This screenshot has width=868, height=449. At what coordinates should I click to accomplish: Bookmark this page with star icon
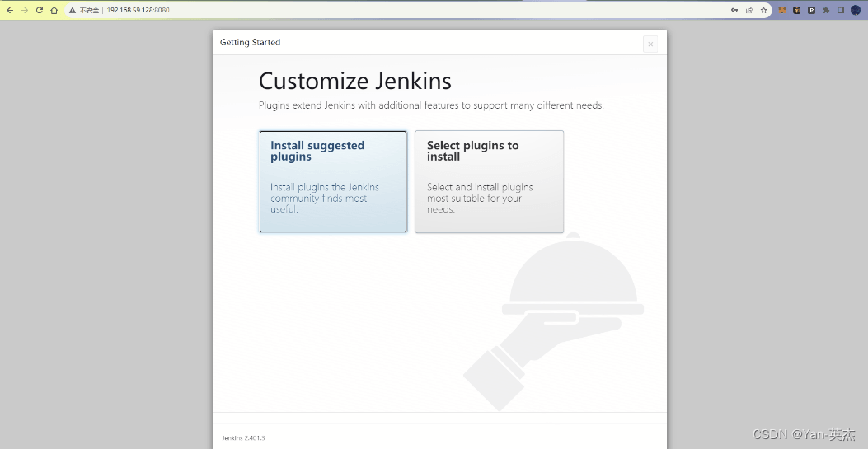click(764, 10)
